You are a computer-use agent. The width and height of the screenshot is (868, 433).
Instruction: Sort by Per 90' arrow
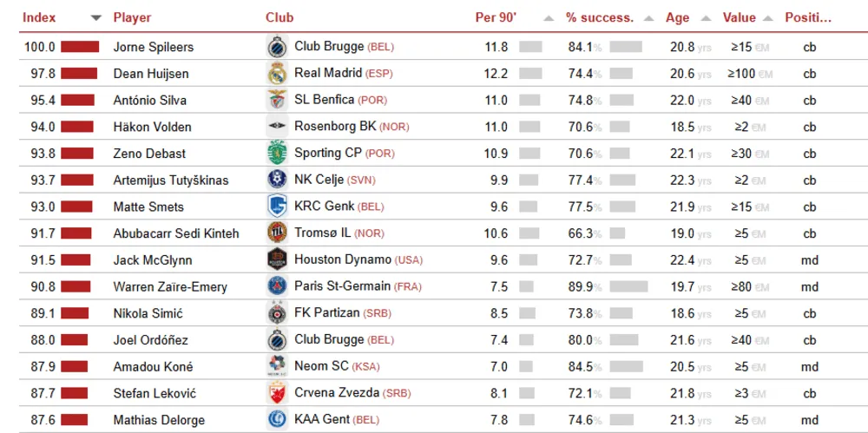click(x=548, y=18)
